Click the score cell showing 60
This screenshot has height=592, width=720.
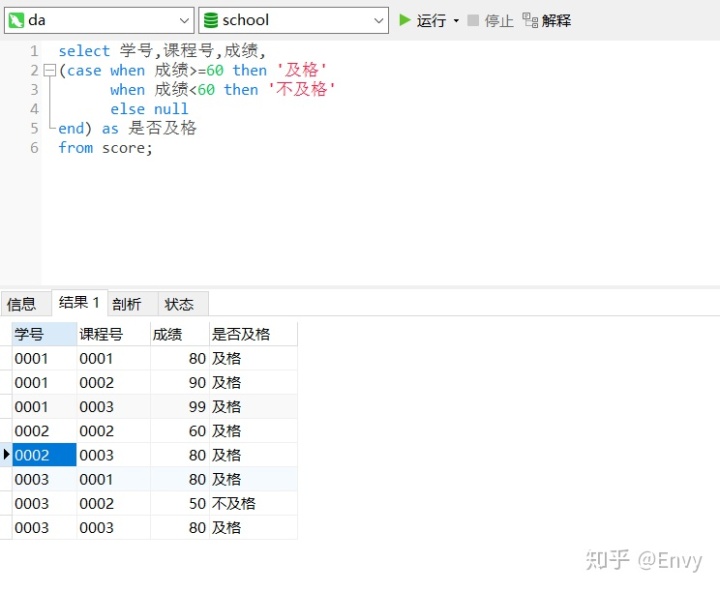pyautogui.click(x=180, y=431)
